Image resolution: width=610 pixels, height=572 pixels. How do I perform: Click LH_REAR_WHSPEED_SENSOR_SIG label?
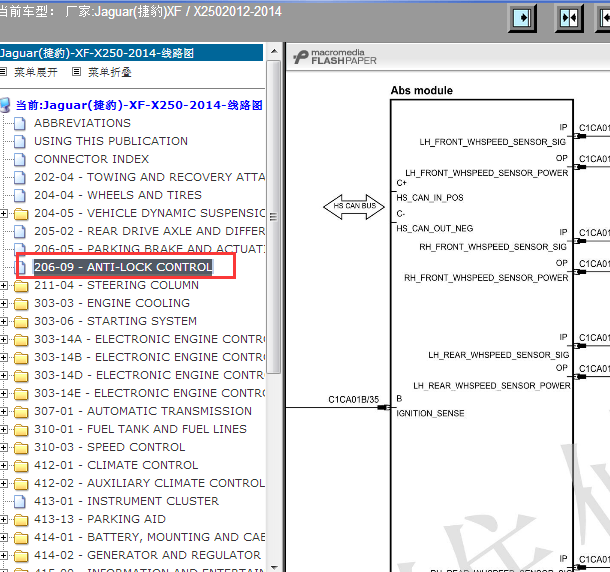click(x=499, y=355)
